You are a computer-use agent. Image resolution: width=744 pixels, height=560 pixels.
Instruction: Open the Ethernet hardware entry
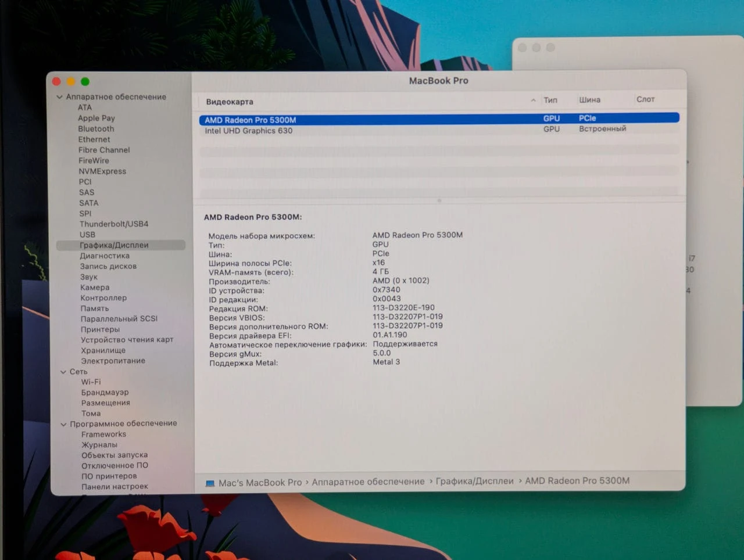pyautogui.click(x=94, y=139)
